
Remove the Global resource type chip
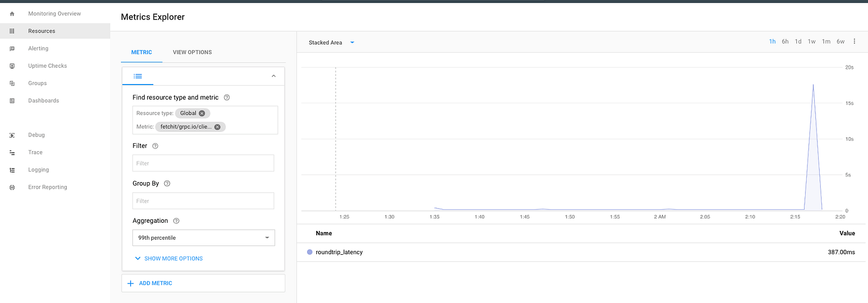(x=202, y=113)
